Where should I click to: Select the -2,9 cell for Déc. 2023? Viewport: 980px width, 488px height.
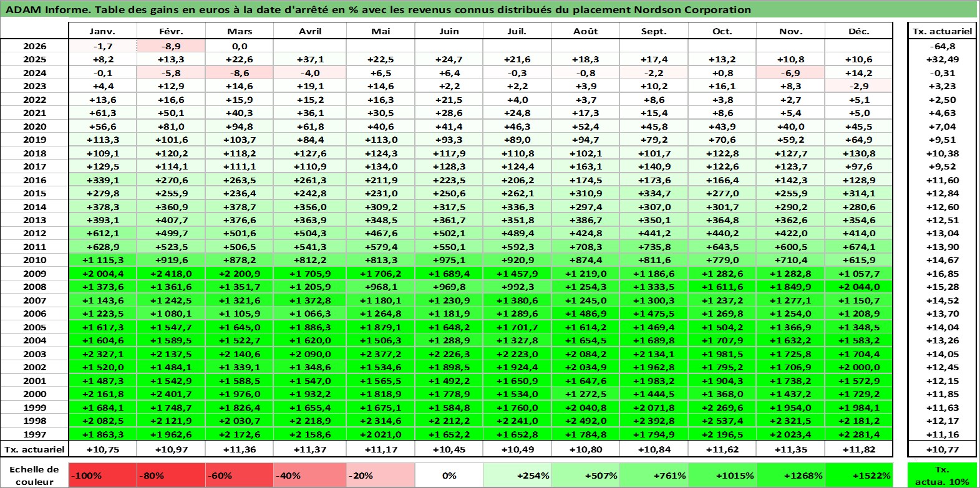(859, 86)
